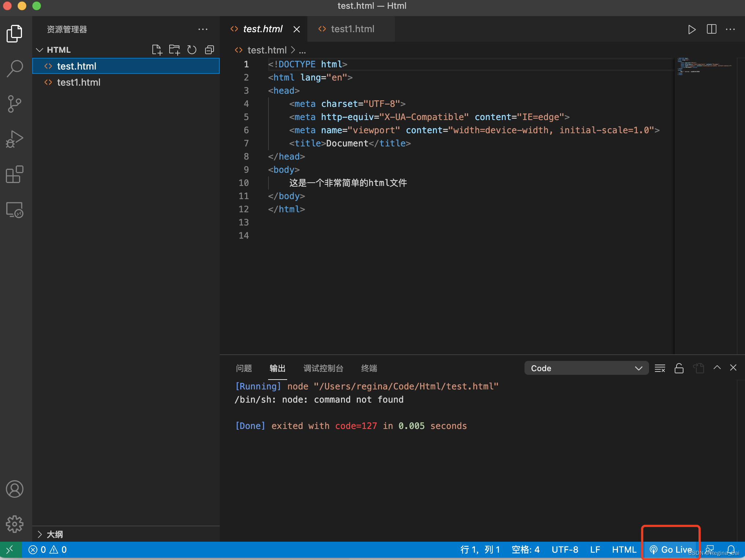Activate the test.html editor tab
Viewport: 745px width, 560px height.
point(262,29)
